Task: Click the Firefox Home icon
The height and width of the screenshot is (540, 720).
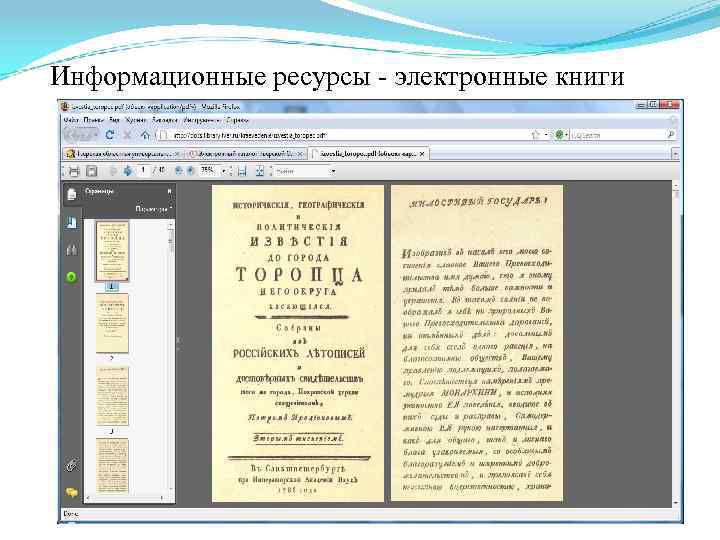Action: 145,135
